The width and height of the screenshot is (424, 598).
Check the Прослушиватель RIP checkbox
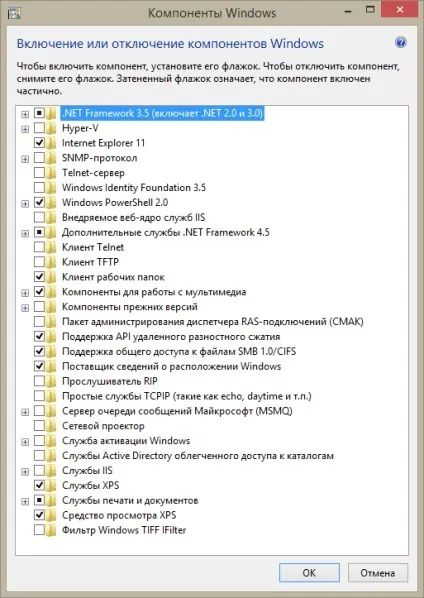[x=39, y=381]
